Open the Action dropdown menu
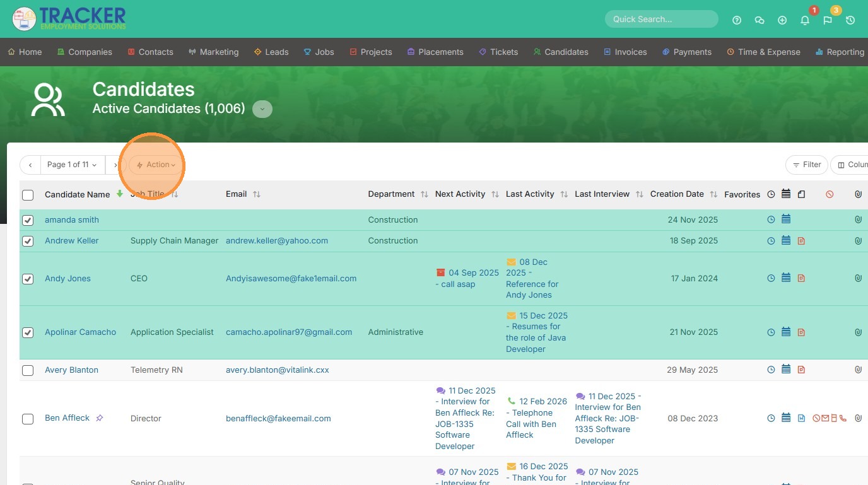This screenshot has width=868, height=485. (156, 165)
